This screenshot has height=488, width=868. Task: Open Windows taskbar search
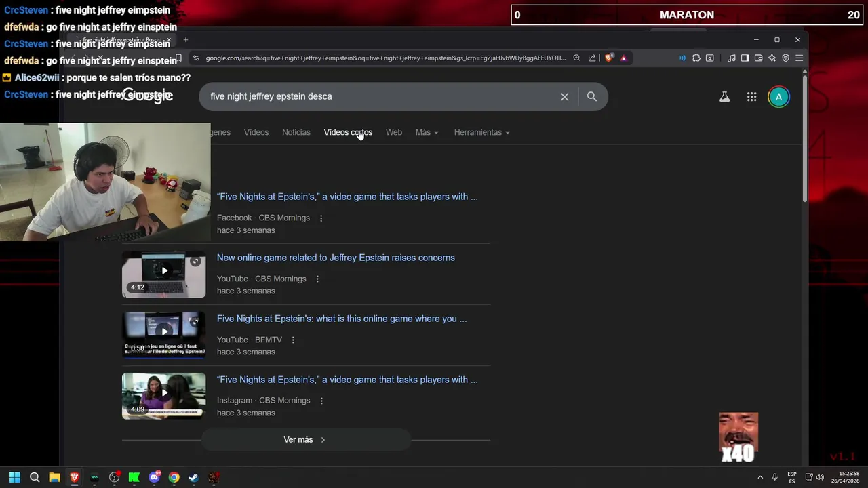[35, 477]
